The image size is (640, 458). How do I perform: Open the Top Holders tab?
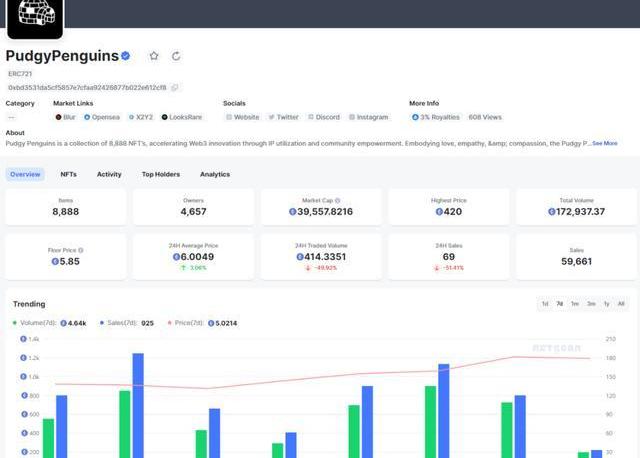coord(160,174)
